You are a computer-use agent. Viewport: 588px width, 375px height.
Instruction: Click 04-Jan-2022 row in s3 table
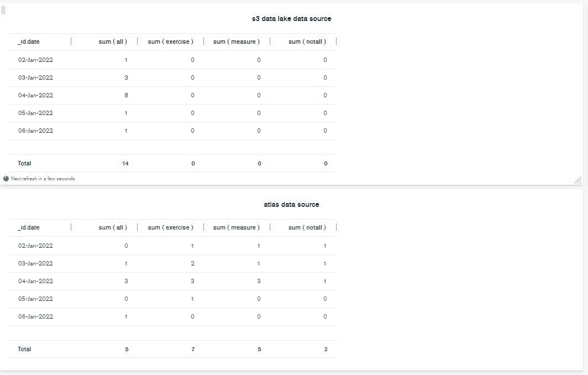pyautogui.click(x=36, y=95)
